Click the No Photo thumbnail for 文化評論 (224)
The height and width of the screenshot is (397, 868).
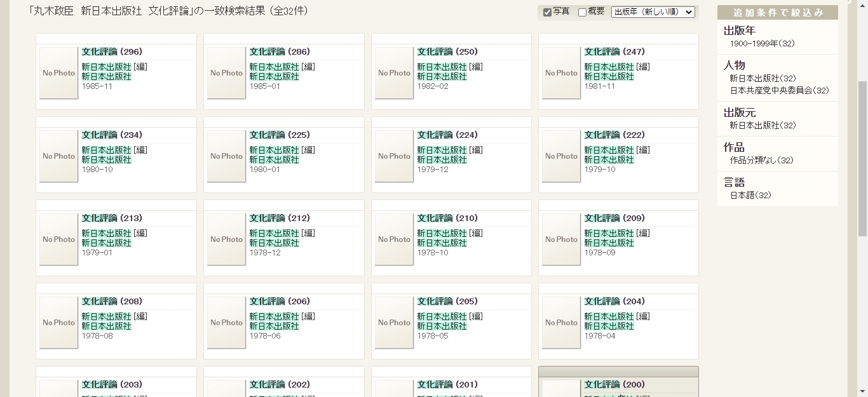(394, 156)
